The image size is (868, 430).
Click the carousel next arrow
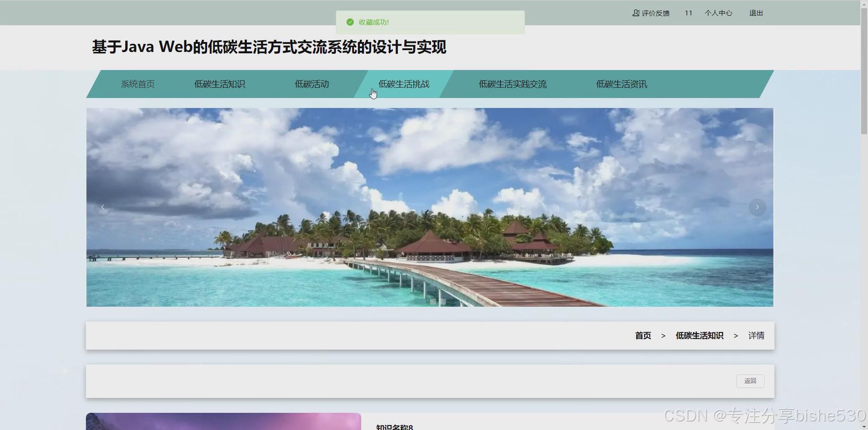(x=757, y=207)
